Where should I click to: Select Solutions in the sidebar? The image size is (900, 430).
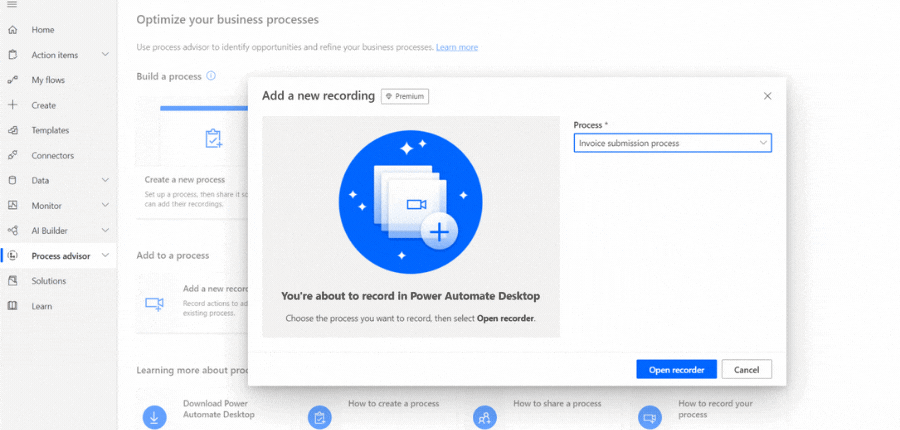tap(49, 281)
